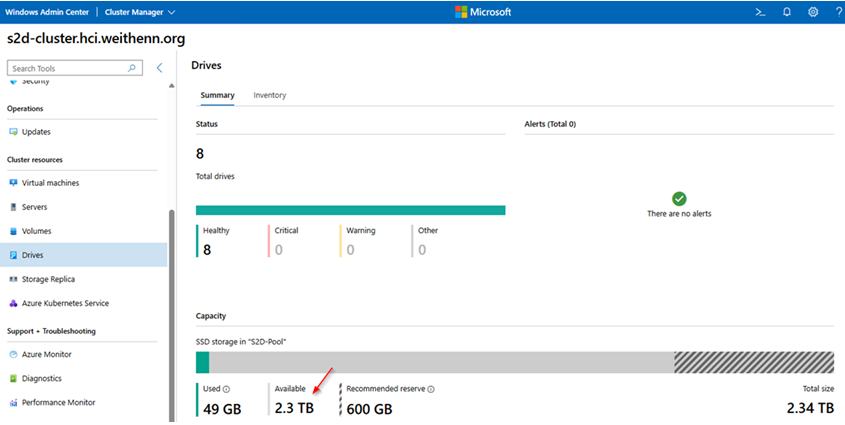The width and height of the screenshot is (845, 425).
Task: Click the Storage Replica icon
Action: pos(13,279)
